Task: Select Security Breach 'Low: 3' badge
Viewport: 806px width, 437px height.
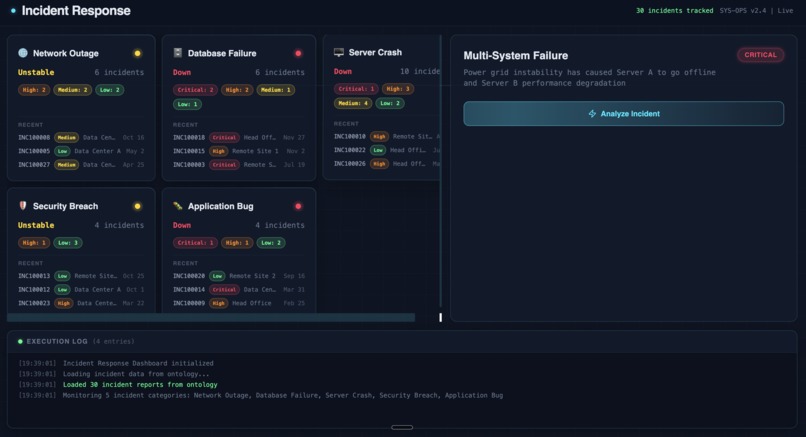Action: pyautogui.click(x=68, y=243)
